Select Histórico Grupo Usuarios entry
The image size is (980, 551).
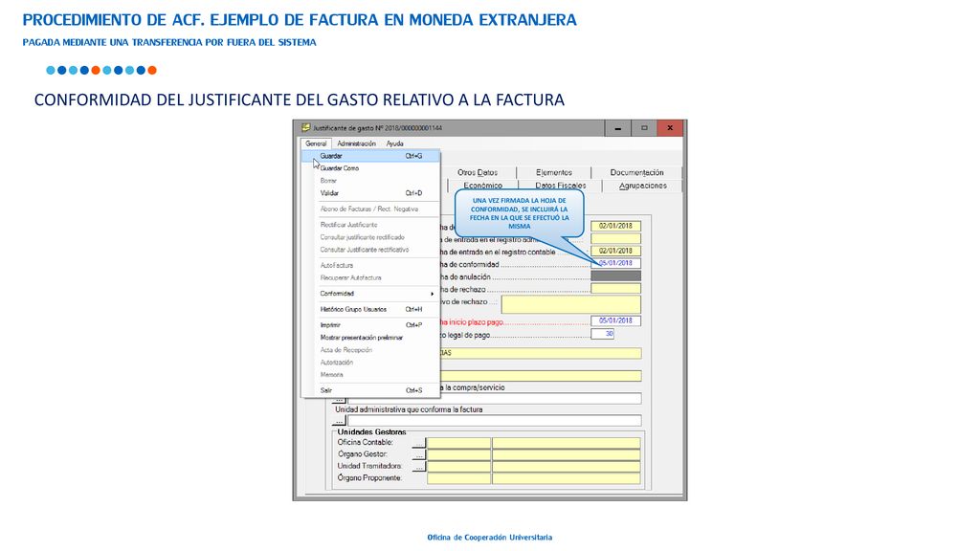[x=370, y=309]
